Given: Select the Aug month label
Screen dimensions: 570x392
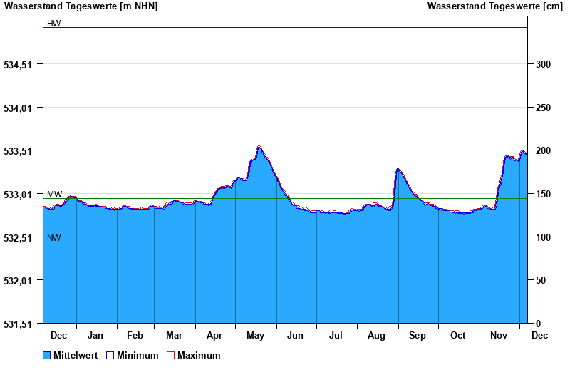Looking at the screenshot, I should [x=376, y=336].
